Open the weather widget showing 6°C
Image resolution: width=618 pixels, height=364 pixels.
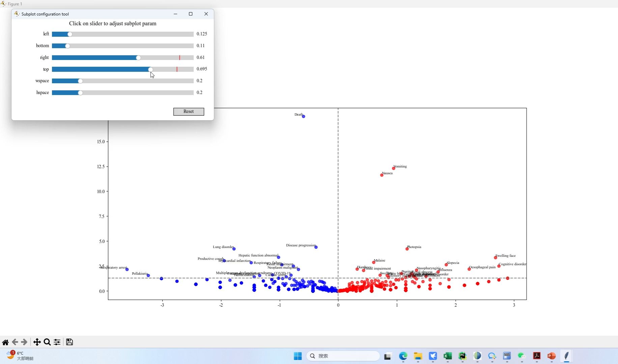point(20,356)
